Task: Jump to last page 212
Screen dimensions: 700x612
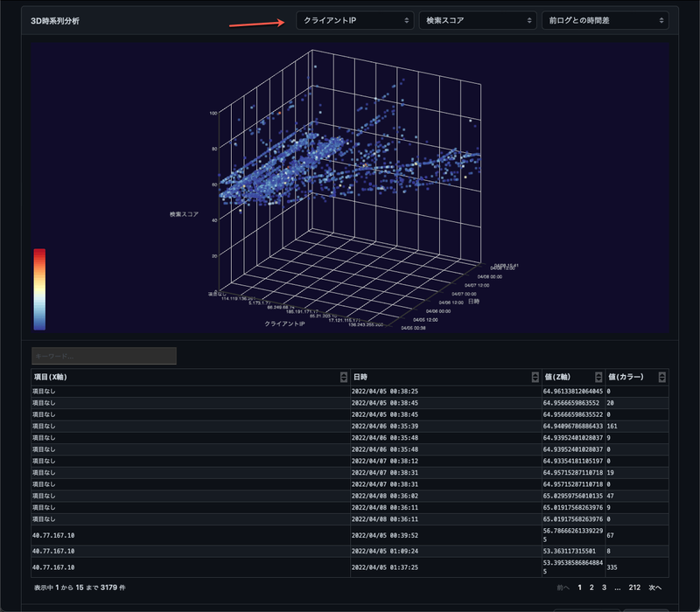Action: [x=634, y=588]
